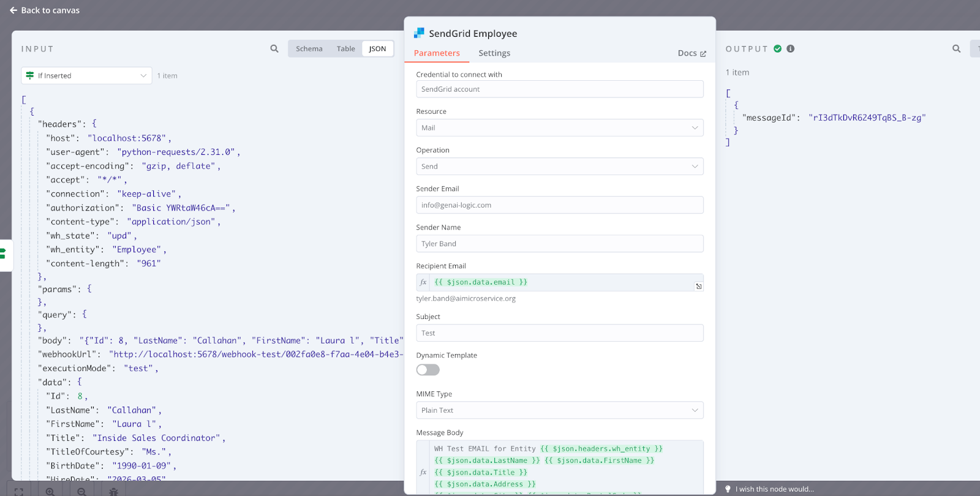Click the green output success checkmark
The height and width of the screenshot is (496, 980).
point(778,48)
